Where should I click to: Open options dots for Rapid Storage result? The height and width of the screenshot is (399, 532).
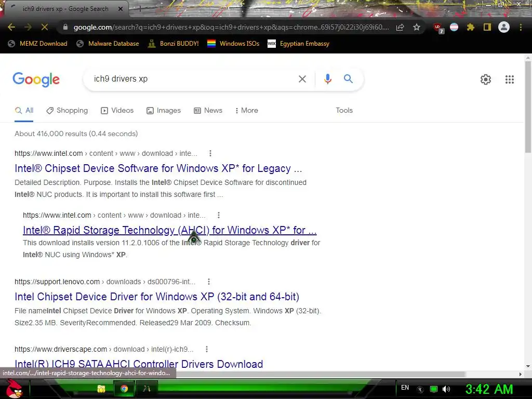219,215
